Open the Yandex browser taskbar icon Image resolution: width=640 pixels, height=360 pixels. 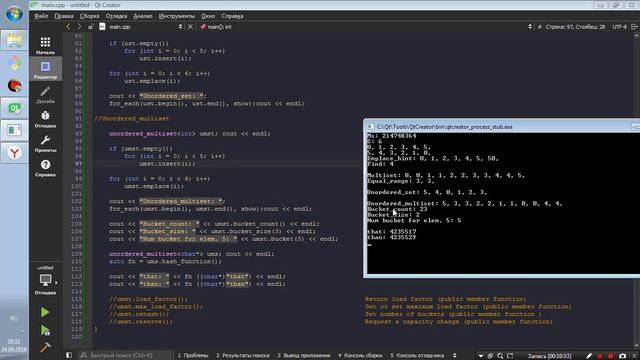(x=14, y=153)
